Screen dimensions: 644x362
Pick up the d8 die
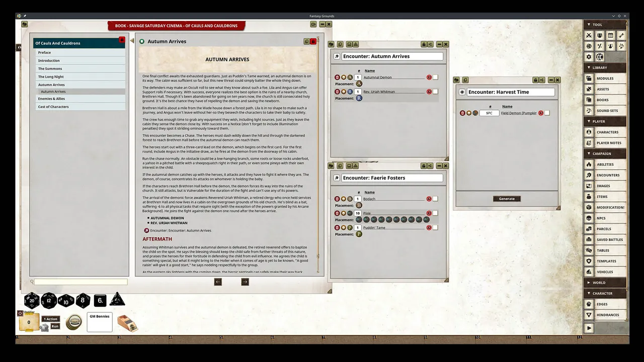pyautogui.click(x=83, y=300)
